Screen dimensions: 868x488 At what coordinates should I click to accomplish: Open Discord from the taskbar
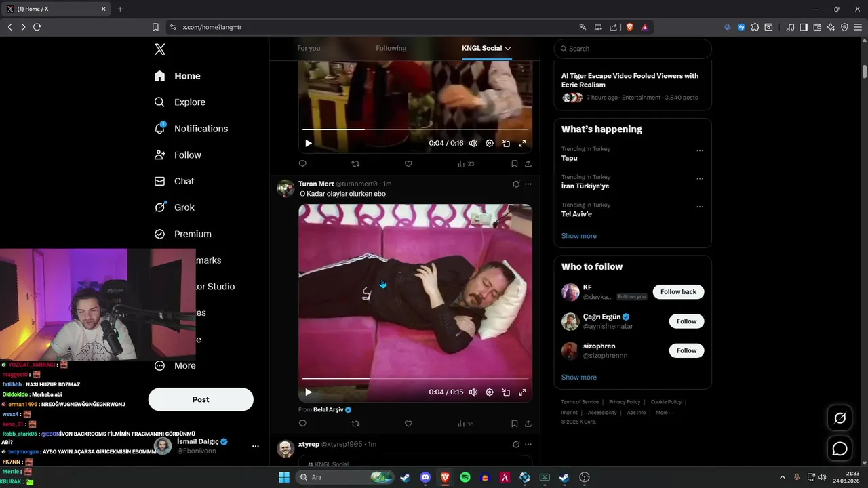pyautogui.click(x=425, y=477)
